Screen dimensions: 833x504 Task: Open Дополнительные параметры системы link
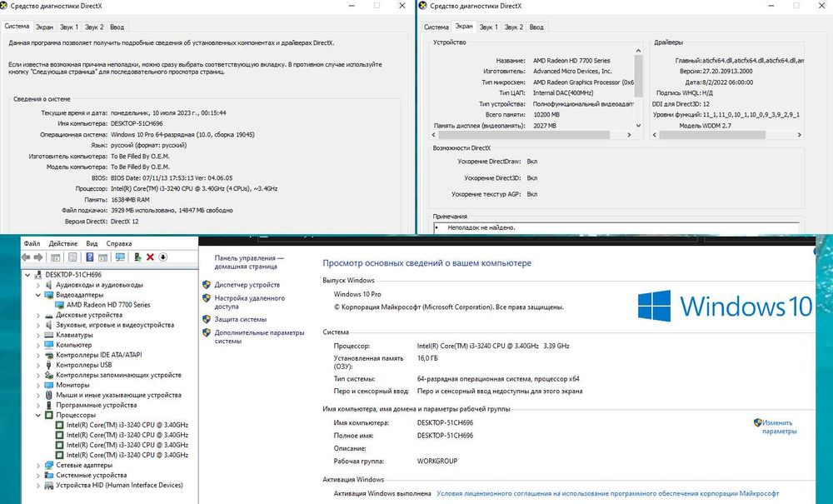tap(259, 337)
